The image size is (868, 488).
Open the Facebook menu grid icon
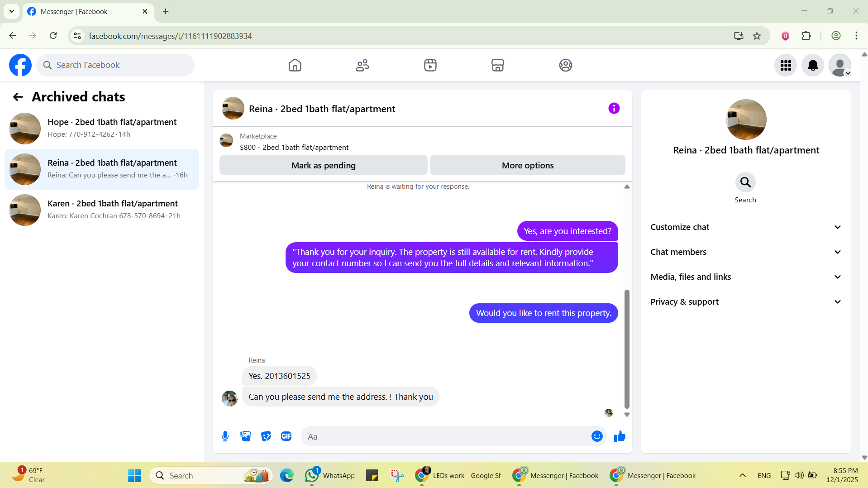(x=786, y=65)
